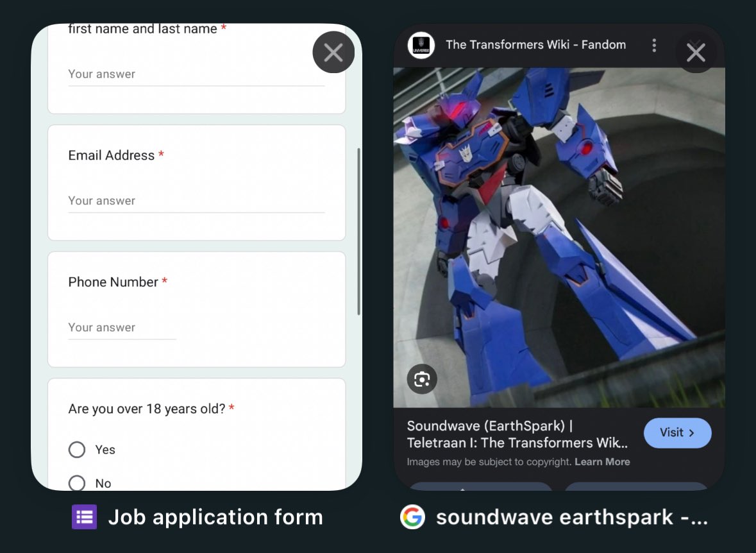Click the Phone Number question label
The image size is (756, 553).
pyautogui.click(x=113, y=282)
